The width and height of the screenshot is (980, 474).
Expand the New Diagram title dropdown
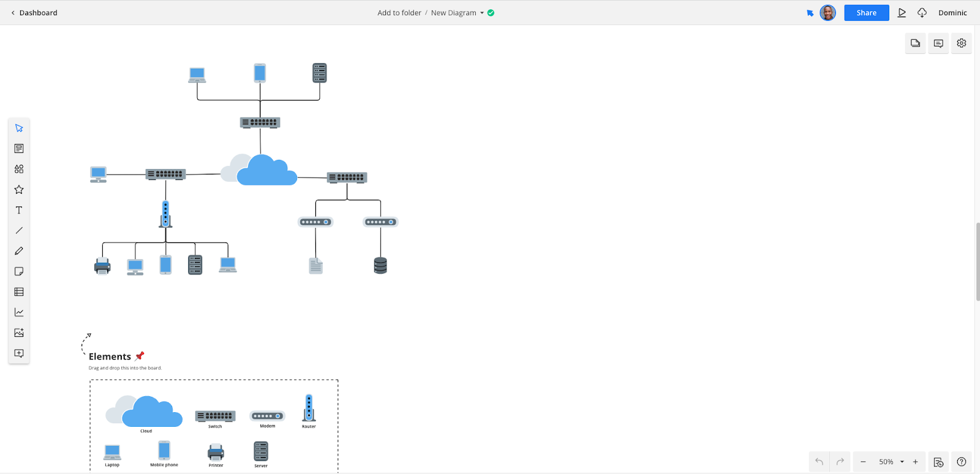tap(481, 13)
